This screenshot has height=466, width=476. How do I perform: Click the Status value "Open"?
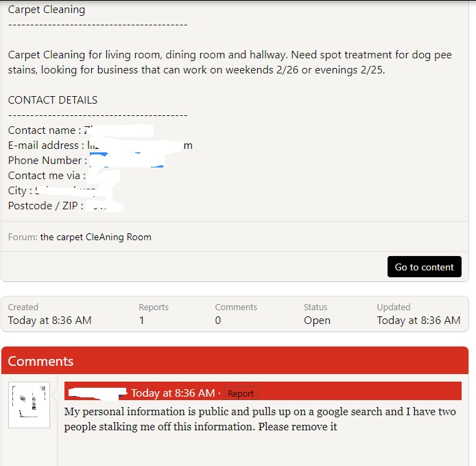[x=317, y=321]
